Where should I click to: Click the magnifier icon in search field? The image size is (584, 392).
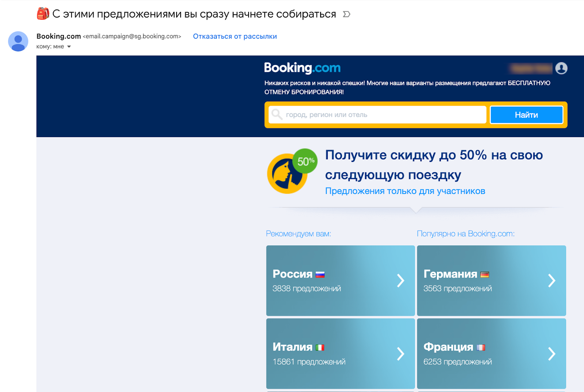[x=277, y=115]
